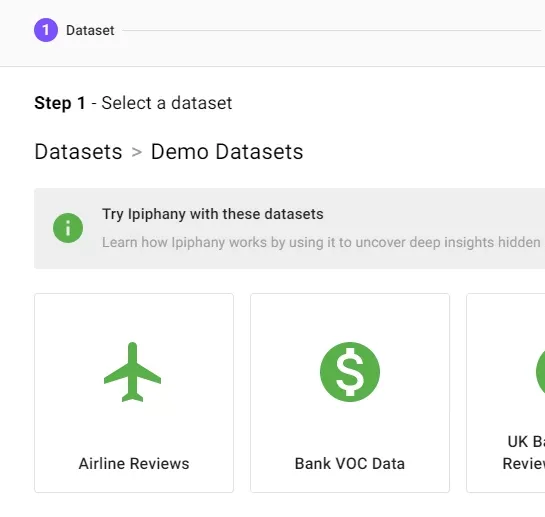Click the 'Learn how Ipiphany works' description

(321, 242)
